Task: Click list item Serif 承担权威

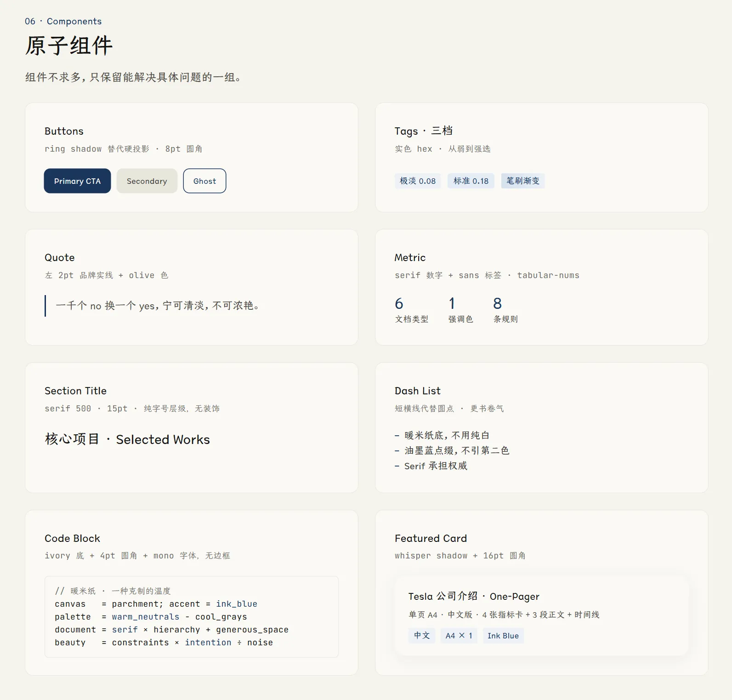Action: pyautogui.click(x=436, y=466)
